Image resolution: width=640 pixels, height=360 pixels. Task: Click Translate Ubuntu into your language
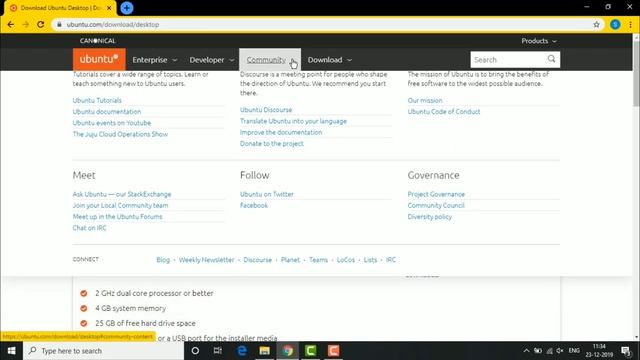click(x=293, y=121)
